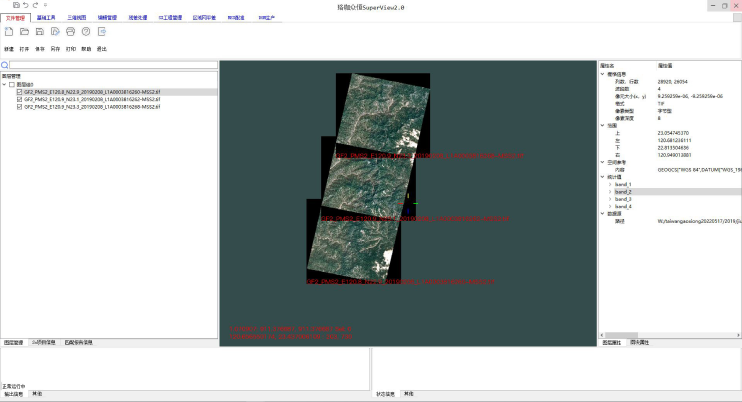Expand the band_3 statistics node
Viewport: 742px width, 402px height.
(610, 199)
